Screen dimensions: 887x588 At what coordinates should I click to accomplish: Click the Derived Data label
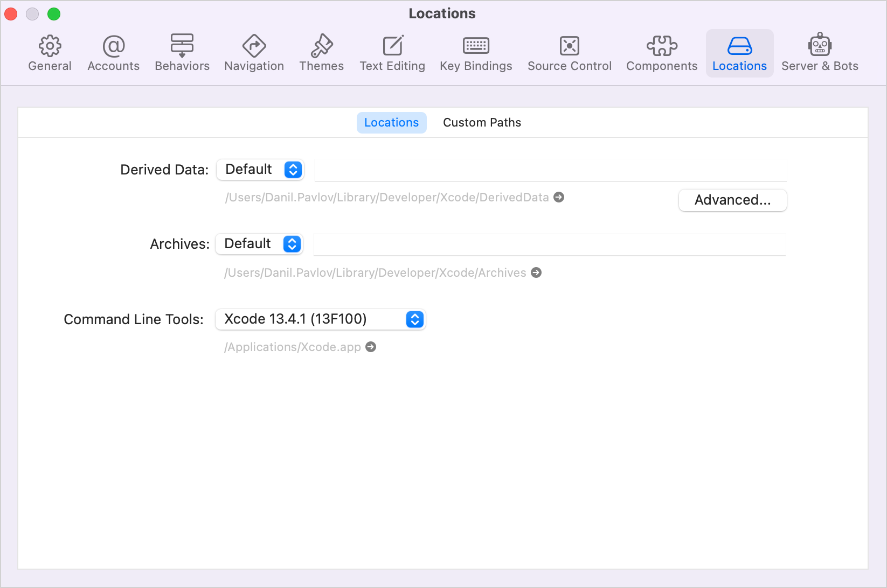click(164, 170)
